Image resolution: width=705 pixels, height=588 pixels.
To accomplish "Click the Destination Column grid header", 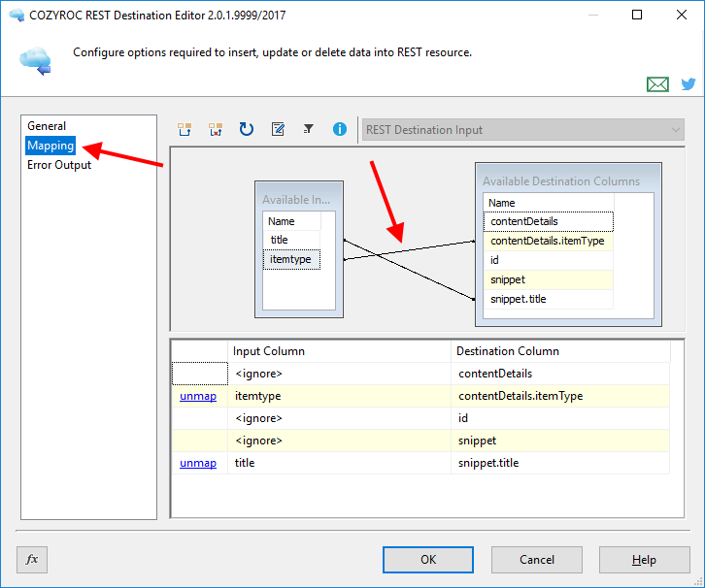I will 560,351.
